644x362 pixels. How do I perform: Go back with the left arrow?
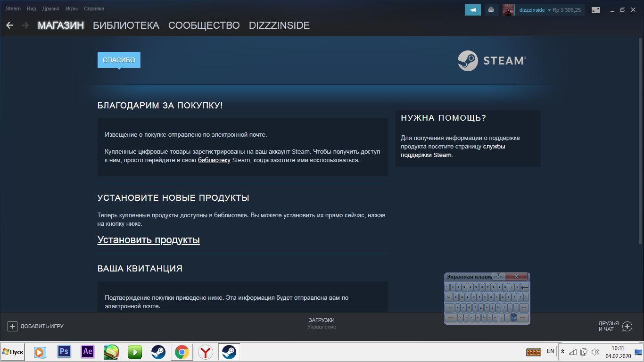[9, 25]
